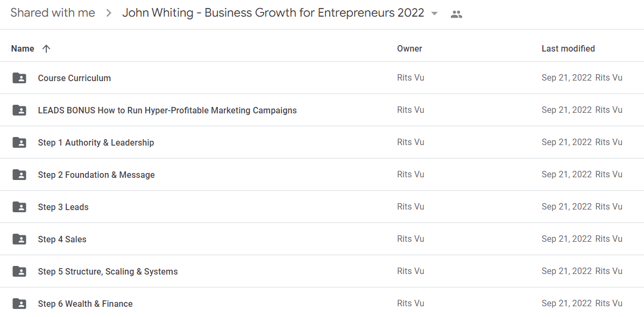Open John Whiting folder breadcrumb title
The height and width of the screenshot is (317, 644).
click(273, 13)
